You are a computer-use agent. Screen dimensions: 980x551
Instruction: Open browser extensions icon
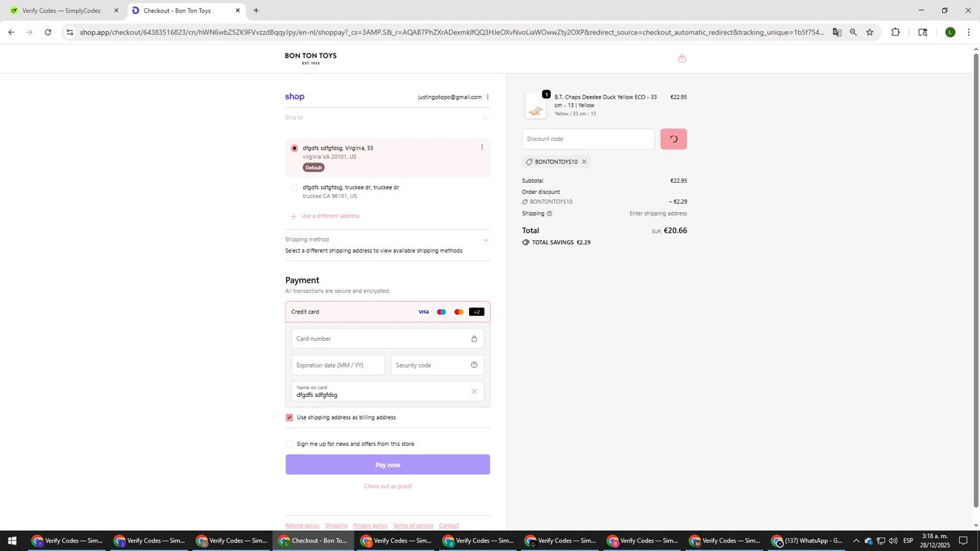click(896, 32)
